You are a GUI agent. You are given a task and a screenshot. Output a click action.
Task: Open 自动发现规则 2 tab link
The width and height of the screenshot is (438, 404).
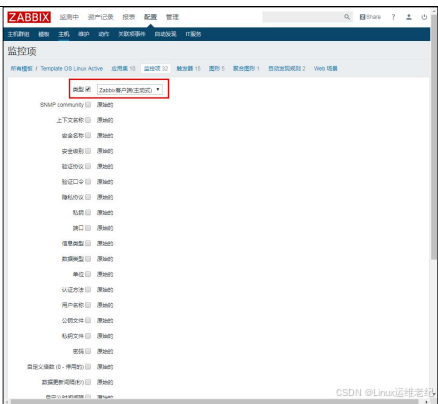[287, 68]
